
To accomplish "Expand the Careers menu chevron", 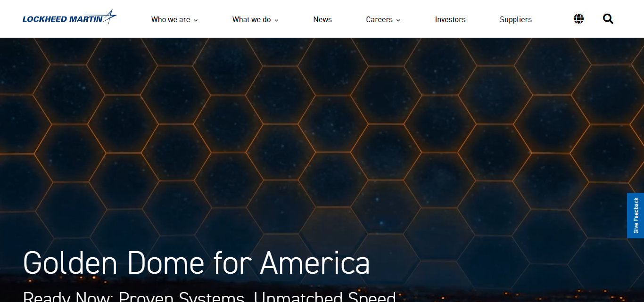I will coord(398,20).
